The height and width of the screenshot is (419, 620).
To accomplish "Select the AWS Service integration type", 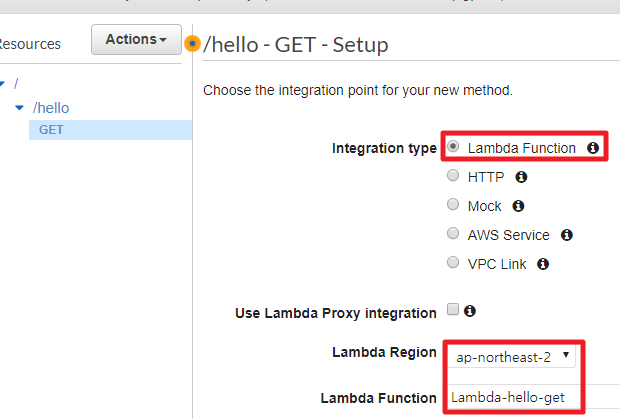I will [453, 233].
